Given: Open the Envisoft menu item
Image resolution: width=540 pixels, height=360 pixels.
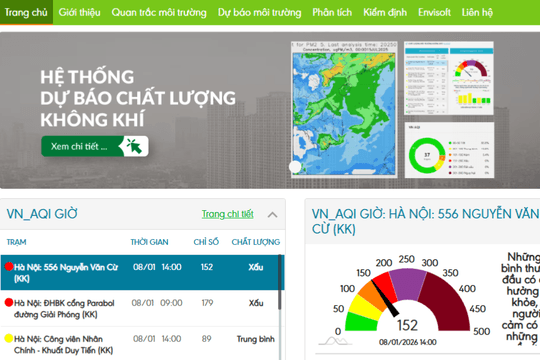Looking at the screenshot, I should point(434,12).
